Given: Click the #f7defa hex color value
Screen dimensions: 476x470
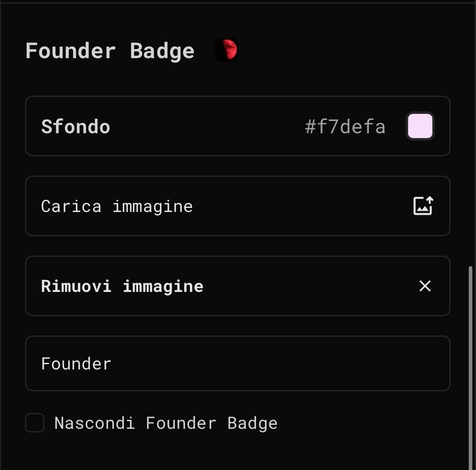Looking at the screenshot, I should pyautogui.click(x=345, y=127).
